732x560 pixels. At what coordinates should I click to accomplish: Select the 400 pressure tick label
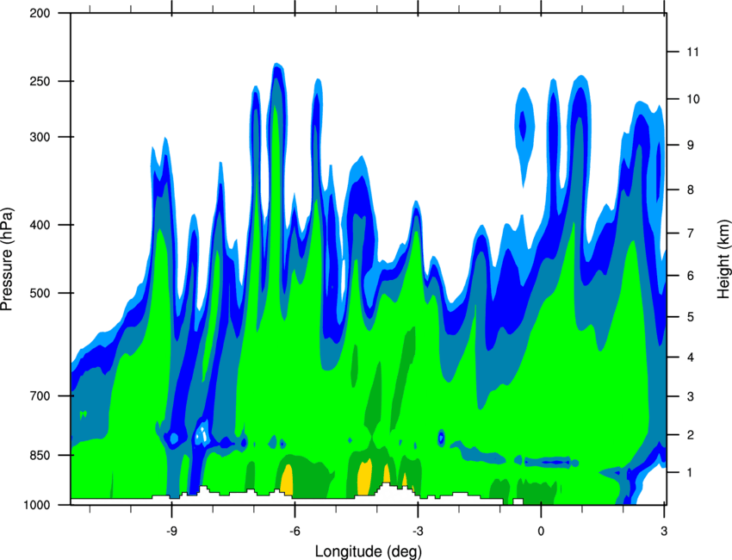40,225
